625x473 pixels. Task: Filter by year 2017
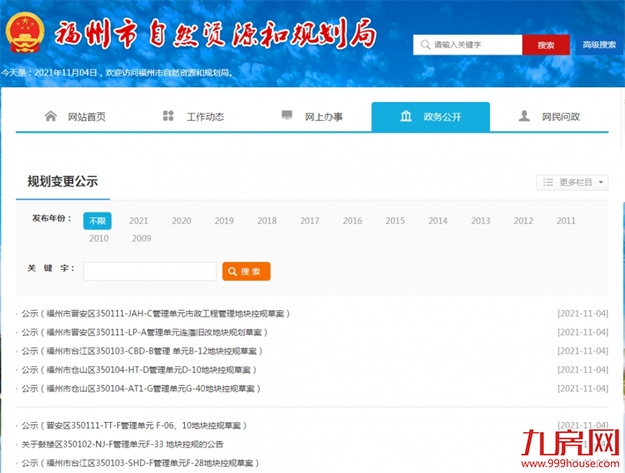310,221
